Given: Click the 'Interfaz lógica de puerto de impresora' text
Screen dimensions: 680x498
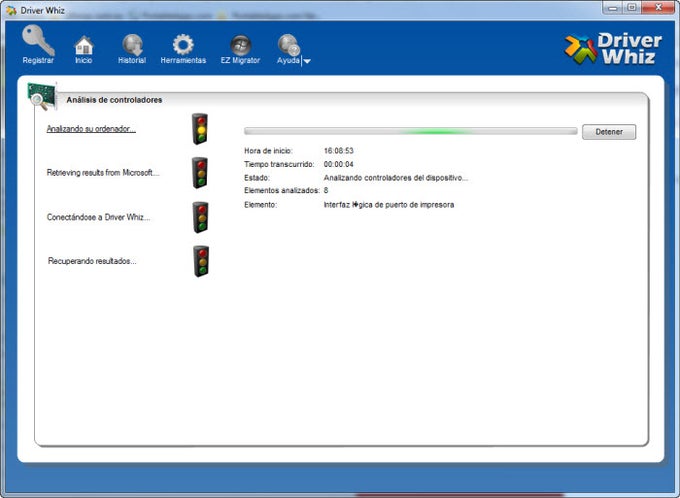Looking at the screenshot, I should point(389,204).
